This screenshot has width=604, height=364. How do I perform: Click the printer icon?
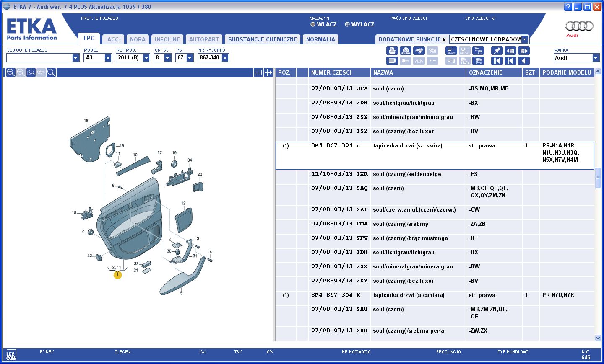(392, 51)
